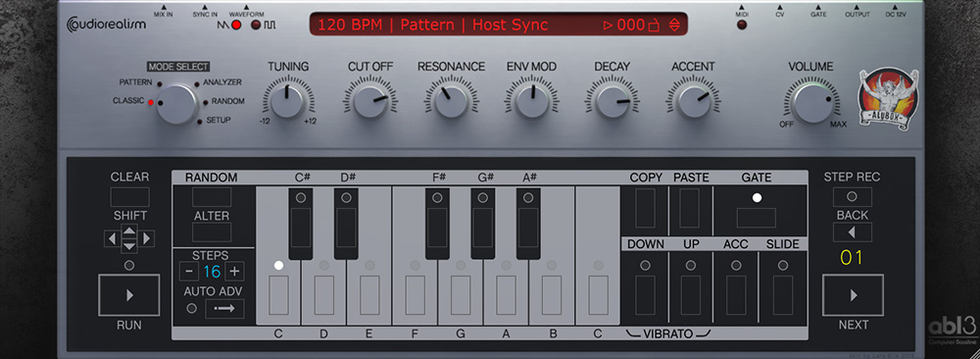
Task: Click the A white key
Action: click(x=507, y=294)
